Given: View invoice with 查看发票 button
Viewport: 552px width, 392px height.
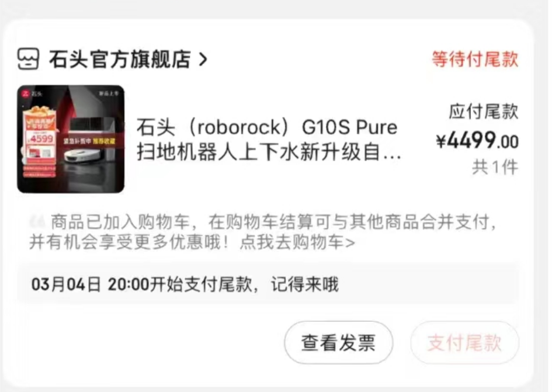Looking at the screenshot, I should [x=338, y=342].
